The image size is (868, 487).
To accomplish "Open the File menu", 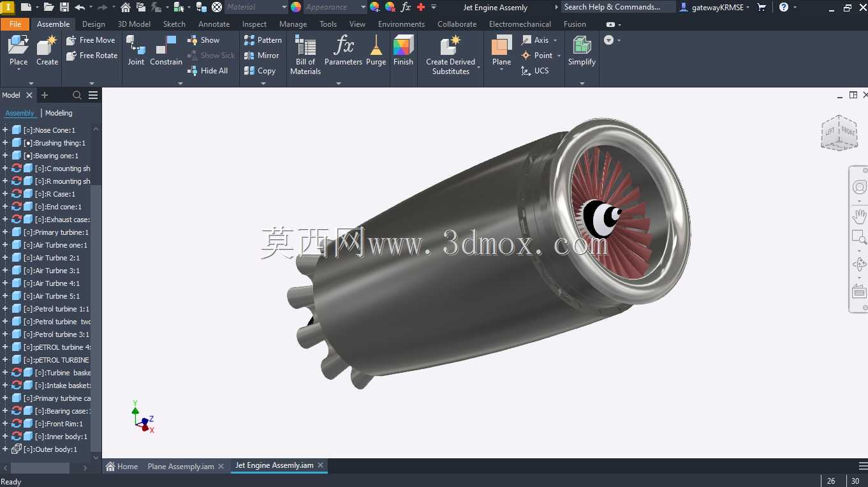I will pos(15,24).
